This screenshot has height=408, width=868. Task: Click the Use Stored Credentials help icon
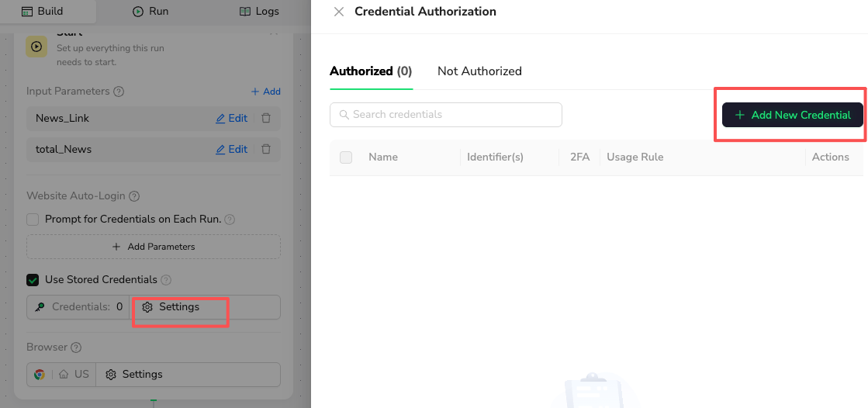[166, 280]
